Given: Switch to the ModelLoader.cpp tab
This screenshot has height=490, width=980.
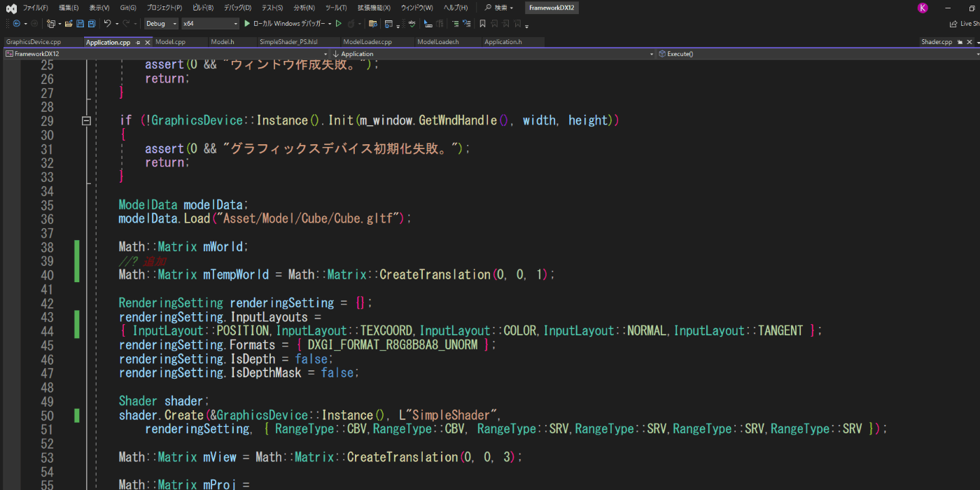Looking at the screenshot, I should click(367, 42).
